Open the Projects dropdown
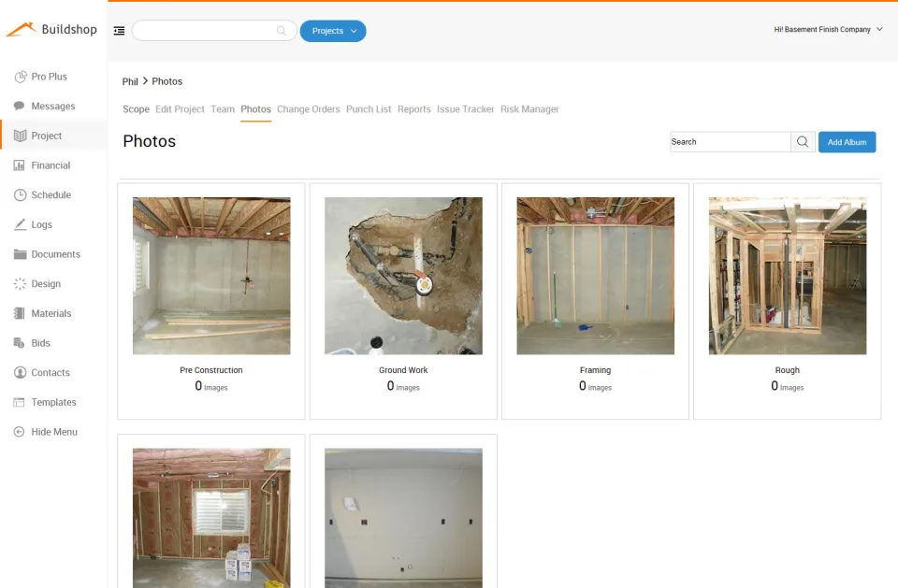Screen dimensions: 898x588 click(333, 31)
